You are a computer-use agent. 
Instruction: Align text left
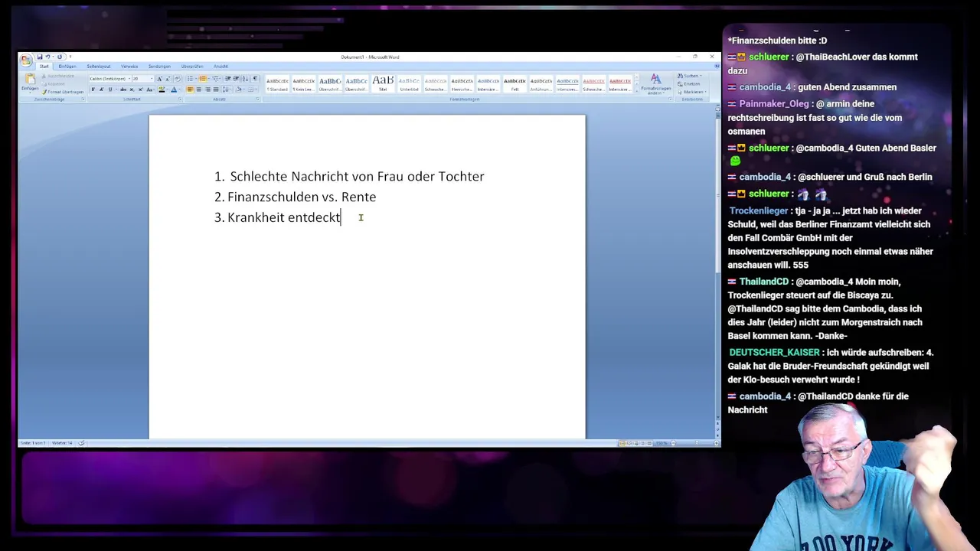point(190,90)
